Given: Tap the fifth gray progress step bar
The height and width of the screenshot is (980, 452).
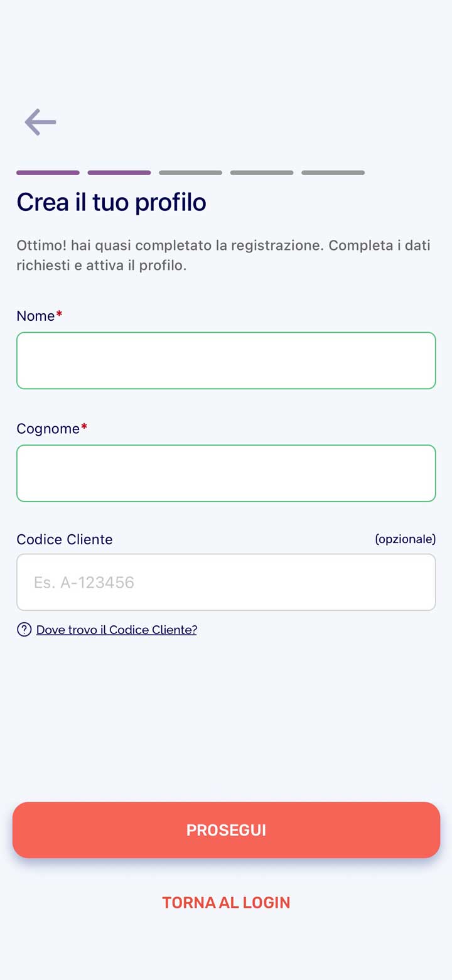Looking at the screenshot, I should coord(333,173).
